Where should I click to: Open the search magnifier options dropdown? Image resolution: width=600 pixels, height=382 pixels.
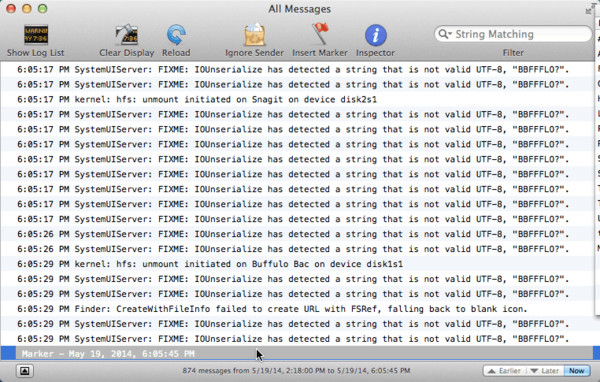click(x=445, y=34)
